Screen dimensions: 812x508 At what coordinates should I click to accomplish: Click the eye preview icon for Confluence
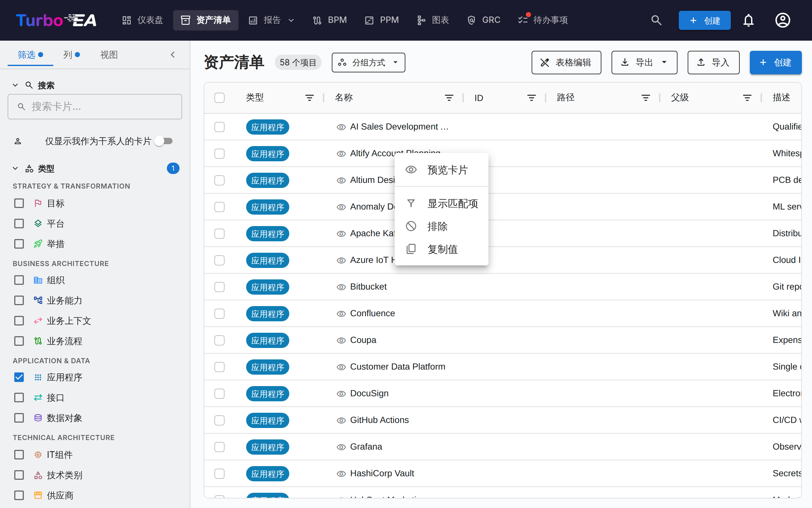pos(341,313)
